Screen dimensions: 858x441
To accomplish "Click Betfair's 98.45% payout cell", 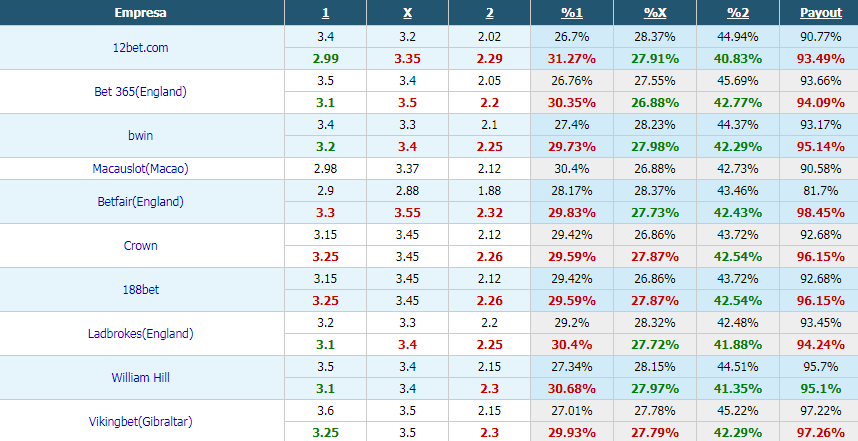I will pos(820,212).
